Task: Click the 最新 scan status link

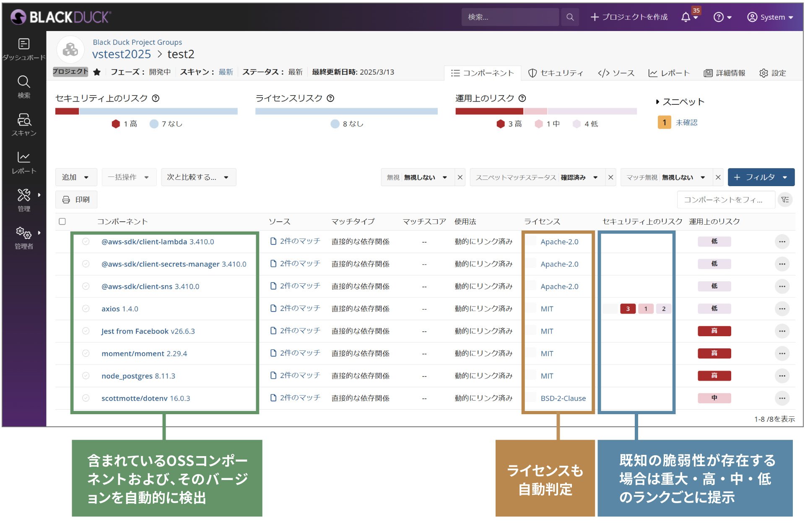Action: [226, 72]
